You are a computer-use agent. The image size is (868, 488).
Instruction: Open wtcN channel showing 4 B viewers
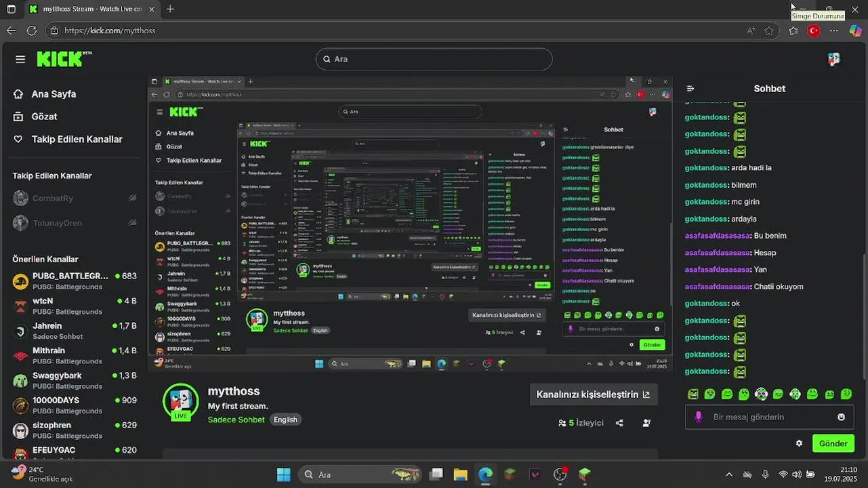pyautogui.click(x=75, y=306)
